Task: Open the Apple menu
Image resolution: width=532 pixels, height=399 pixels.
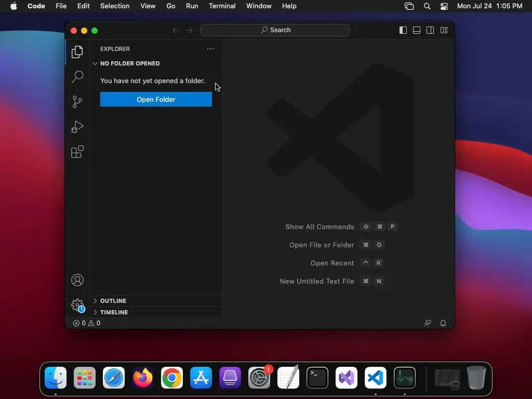Action: point(14,6)
